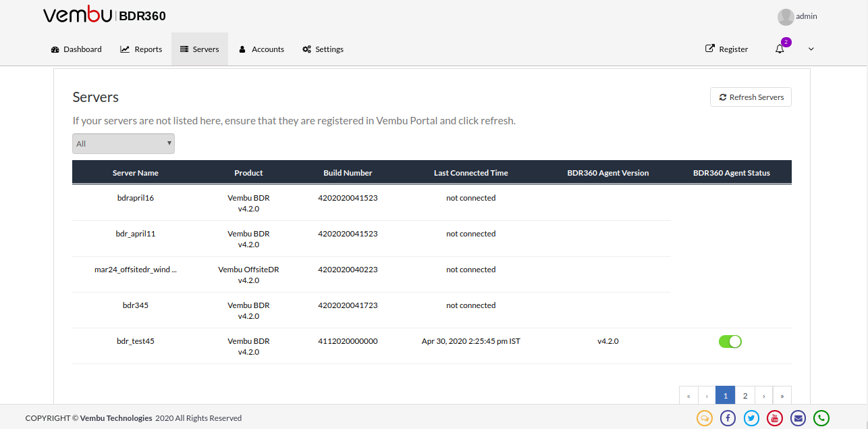Click the email contact icon in footer
868x429 pixels.
tap(798, 418)
